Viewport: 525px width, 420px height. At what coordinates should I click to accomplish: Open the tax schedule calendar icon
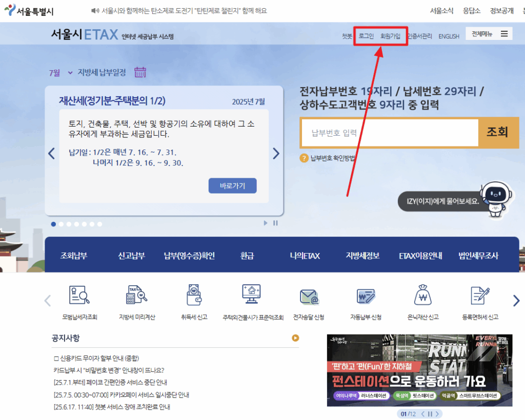(140, 72)
